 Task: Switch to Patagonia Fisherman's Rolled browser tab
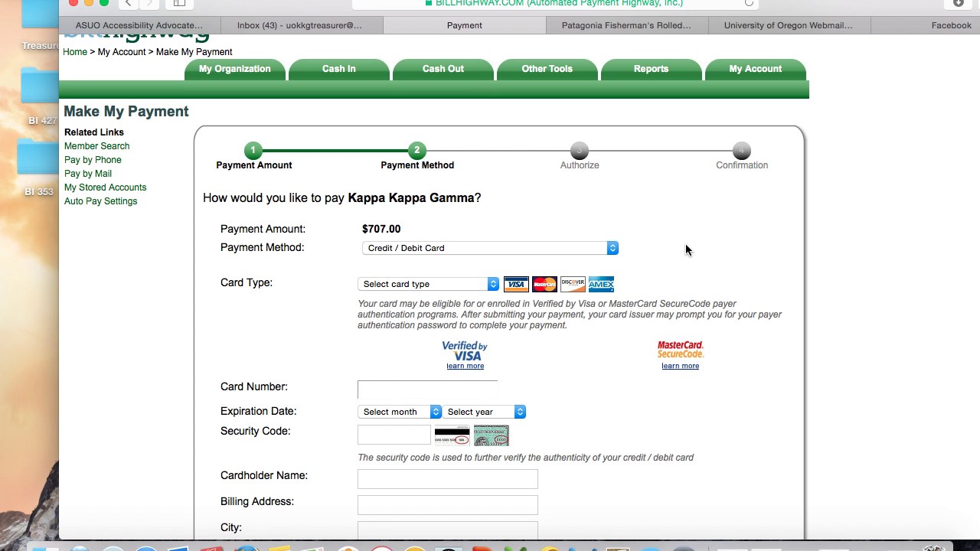point(626,25)
